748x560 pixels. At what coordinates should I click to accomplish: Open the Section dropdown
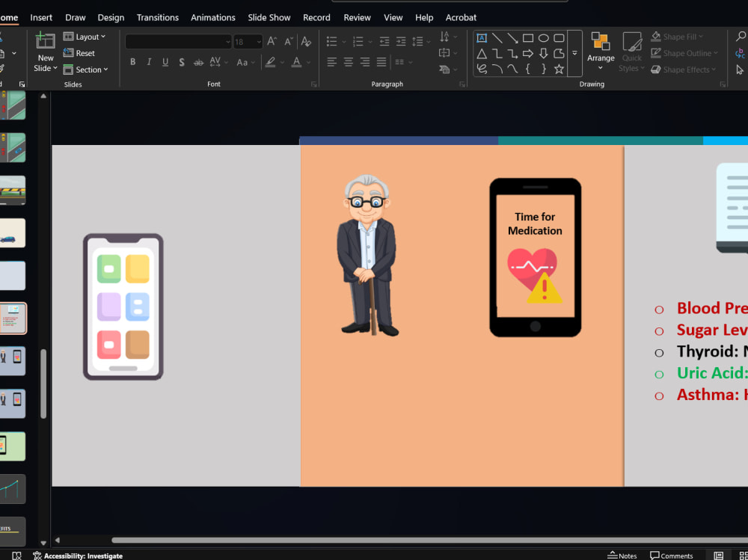click(x=86, y=70)
